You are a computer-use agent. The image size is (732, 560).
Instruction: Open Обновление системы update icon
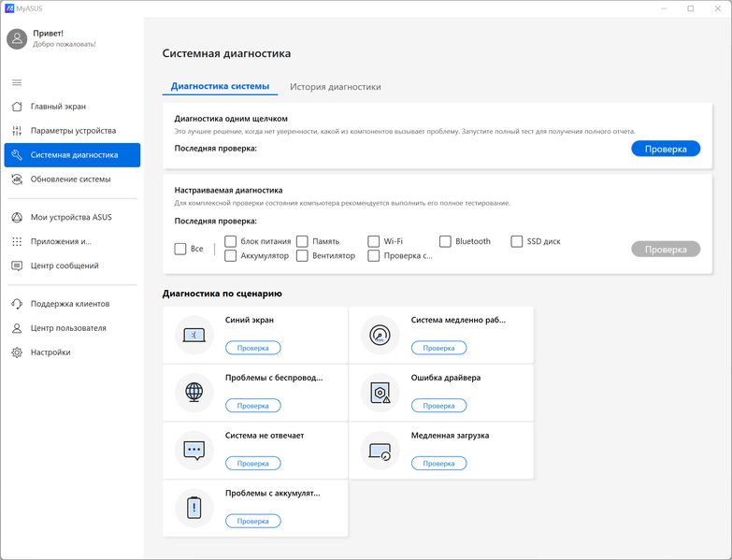[x=17, y=179]
